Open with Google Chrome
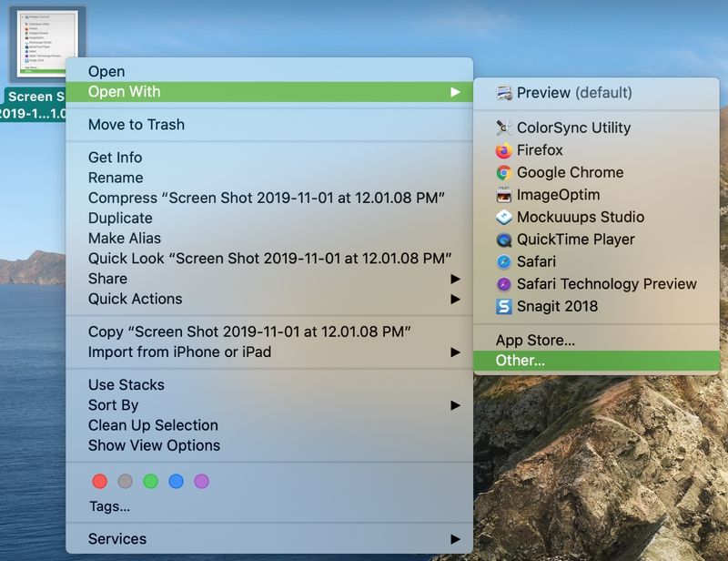The image size is (728, 561). point(597,173)
